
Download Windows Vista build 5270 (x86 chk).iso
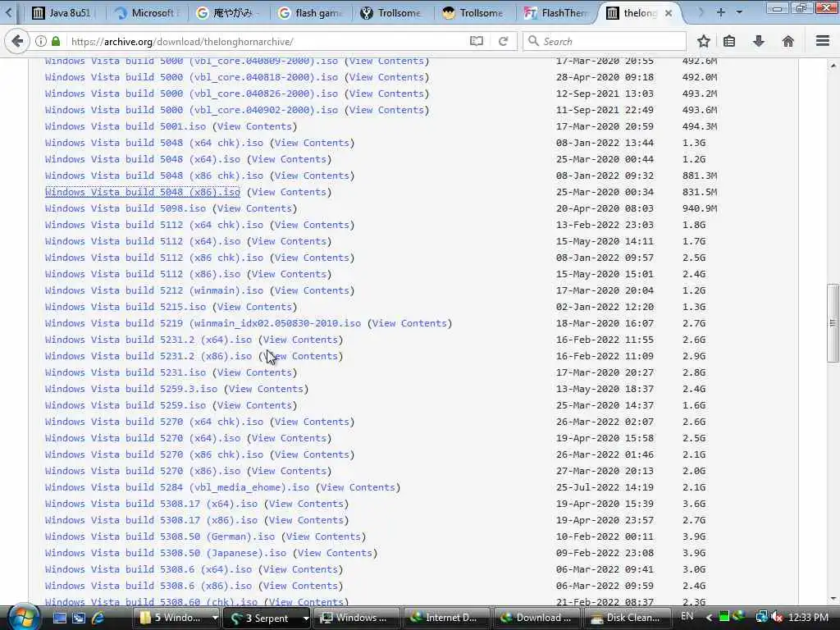click(154, 454)
